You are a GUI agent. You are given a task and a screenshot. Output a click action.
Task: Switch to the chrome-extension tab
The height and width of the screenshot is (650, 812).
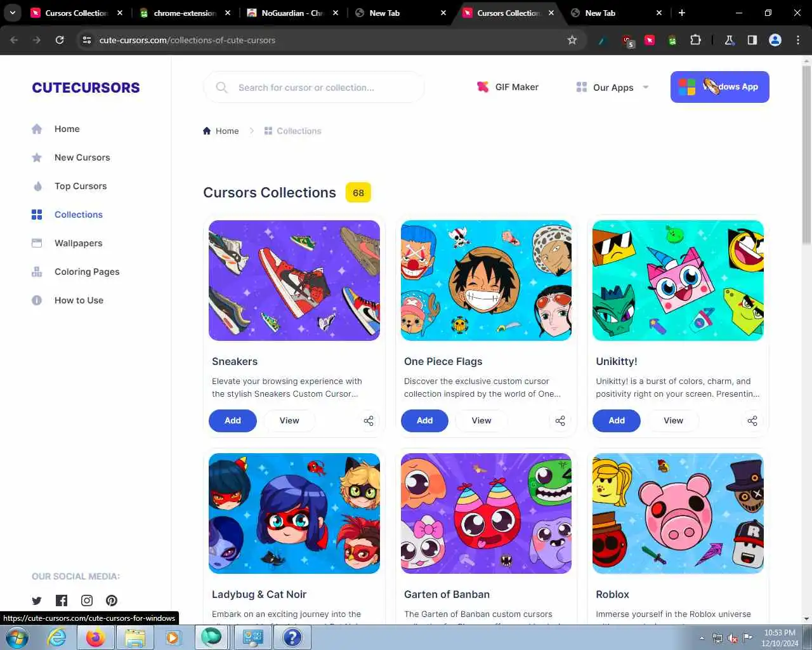[x=184, y=13]
